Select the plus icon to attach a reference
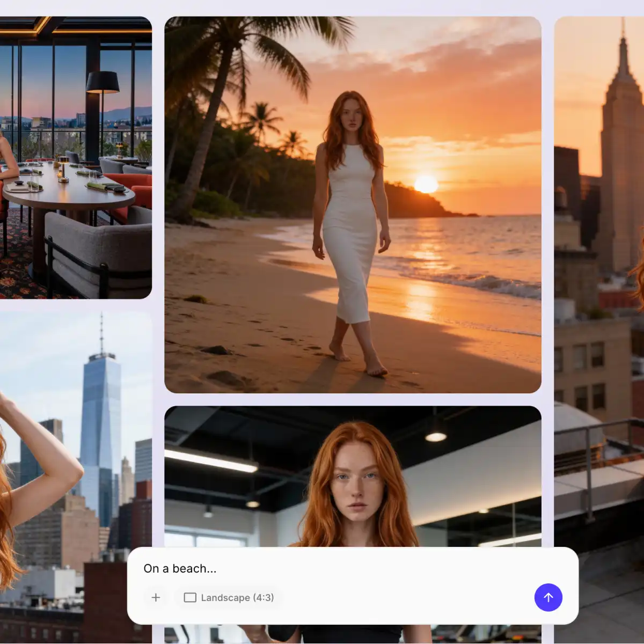 coord(156,597)
